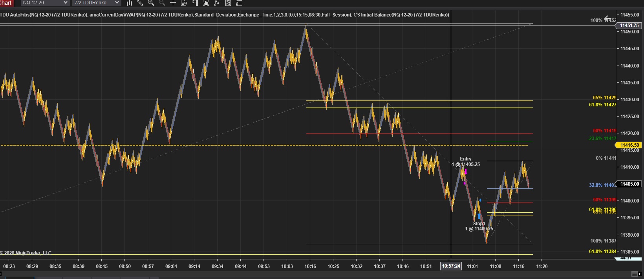Viewport: 644px width, 279px height.
Task: Open the 7/2 TDURenko interval dropdown
Action: (x=96, y=3)
